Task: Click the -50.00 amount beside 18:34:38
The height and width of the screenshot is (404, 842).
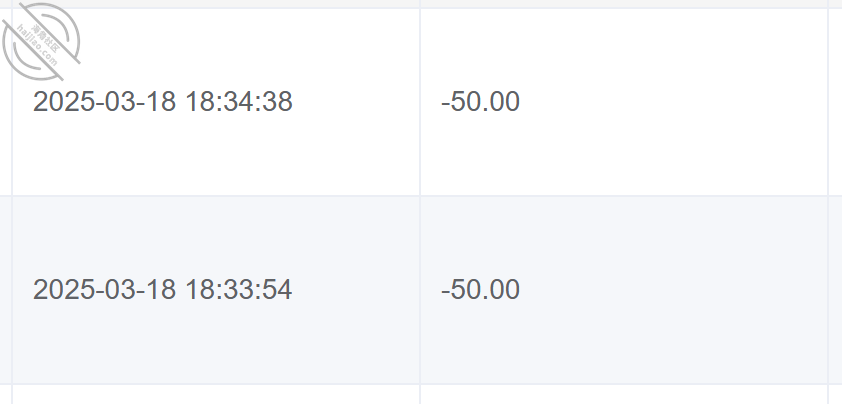Action: click(481, 102)
